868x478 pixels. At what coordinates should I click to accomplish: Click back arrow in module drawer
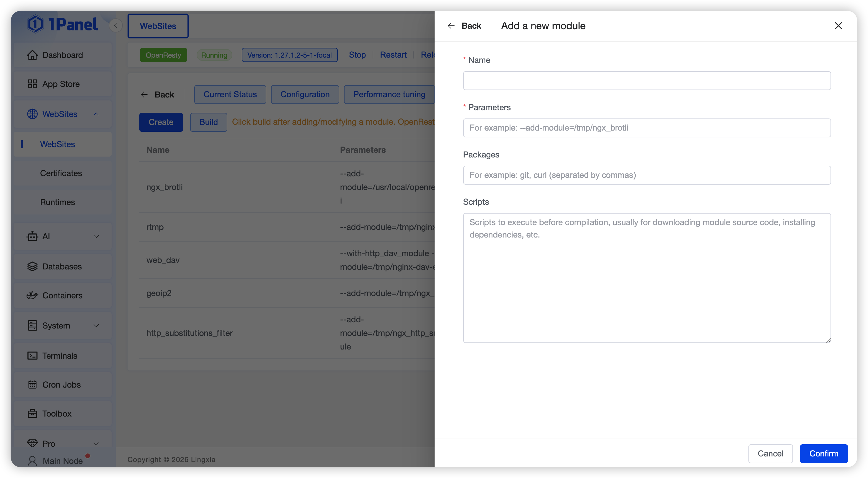[x=451, y=26]
